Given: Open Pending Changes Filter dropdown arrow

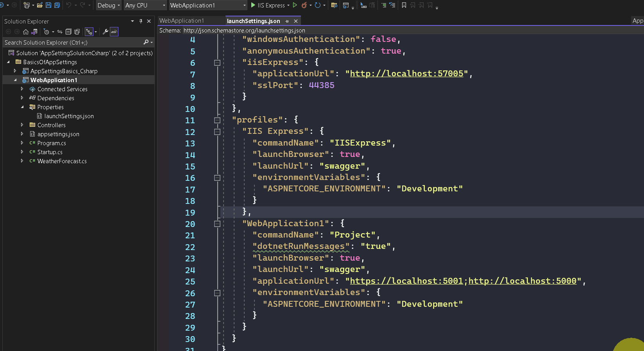Looking at the screenshot, I should pyautogui.click(x=53, y=32).
